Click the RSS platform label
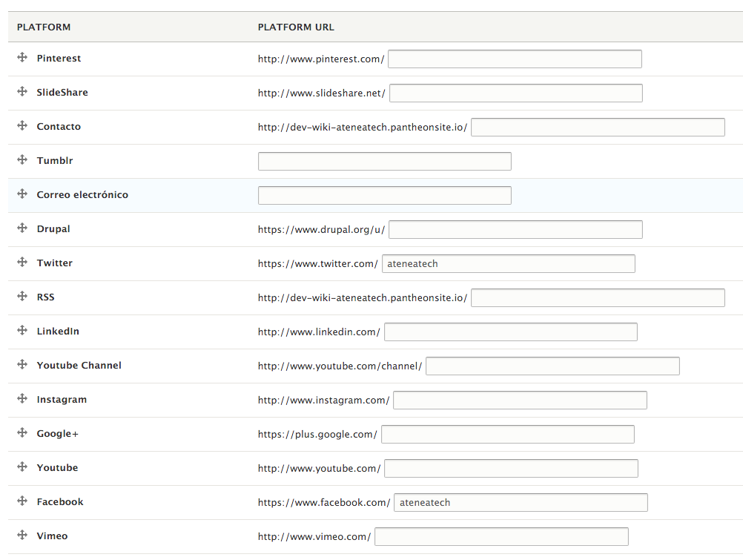Image resolution: width=743 pixels, height=560 pixels. (x=45, y=297)
